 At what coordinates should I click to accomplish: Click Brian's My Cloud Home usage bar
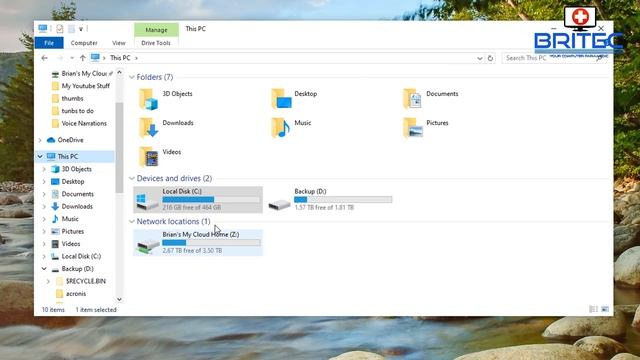pos(211,243)
